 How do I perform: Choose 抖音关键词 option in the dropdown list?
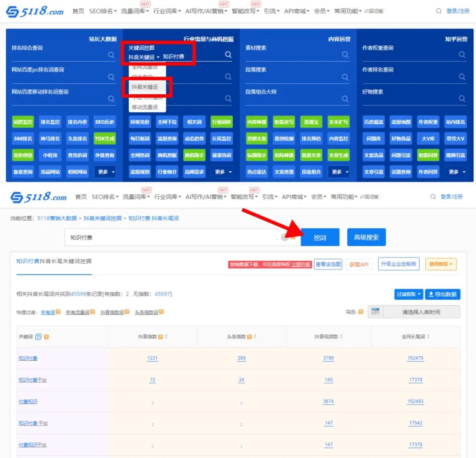click(x=145, y=87)
